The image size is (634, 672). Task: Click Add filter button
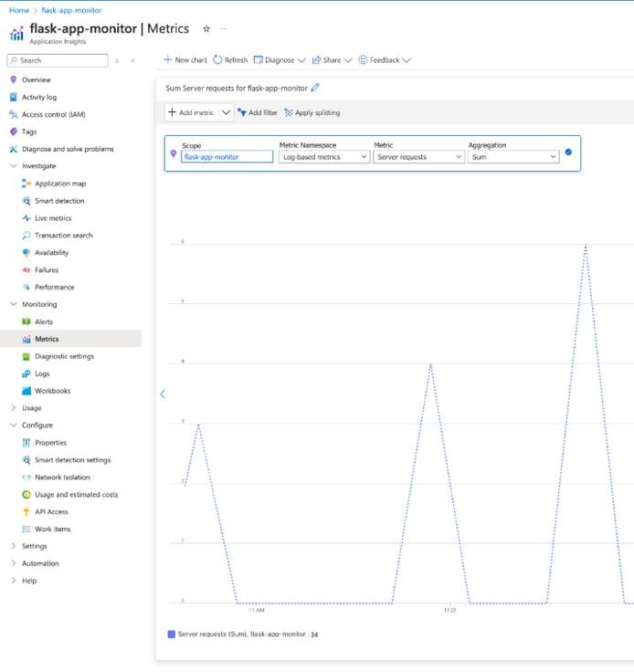pos(258,112)
